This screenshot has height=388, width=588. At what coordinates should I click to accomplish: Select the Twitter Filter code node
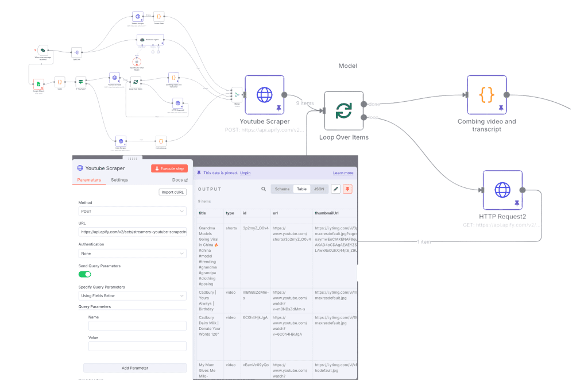[x=158, y=17]
